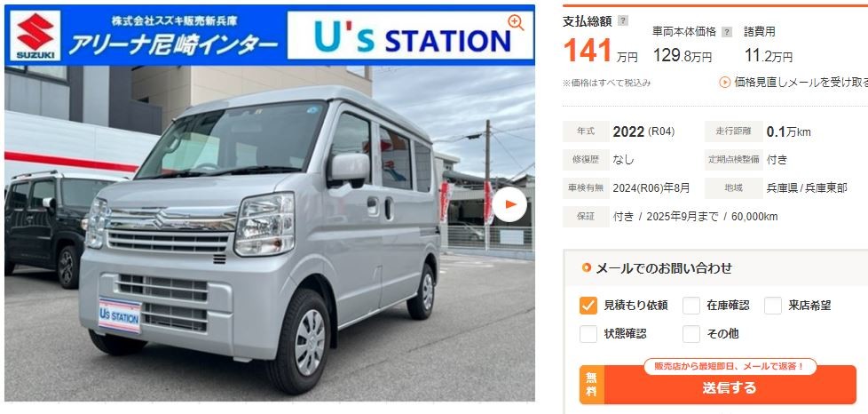
Task: Click the magnifier zoom icon on photo
Action: click(516, 22)
